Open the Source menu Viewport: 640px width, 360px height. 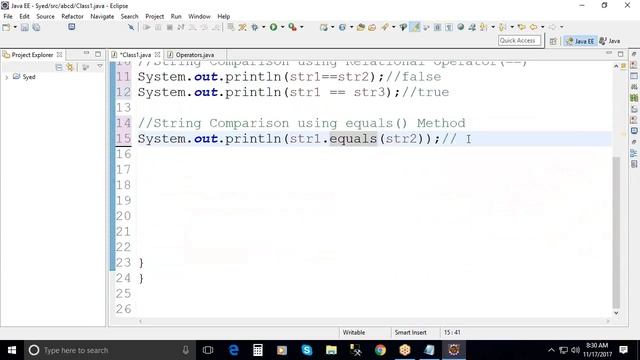coord(45,16)
